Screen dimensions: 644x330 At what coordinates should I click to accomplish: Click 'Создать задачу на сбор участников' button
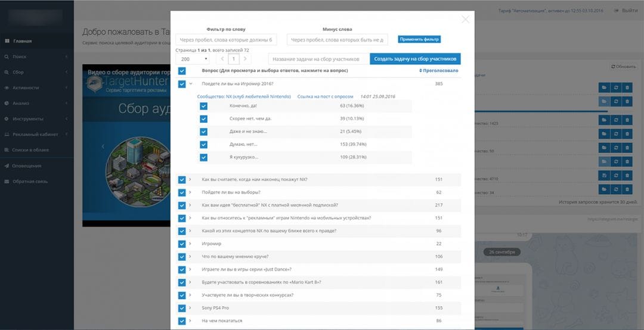coord(415,59)
